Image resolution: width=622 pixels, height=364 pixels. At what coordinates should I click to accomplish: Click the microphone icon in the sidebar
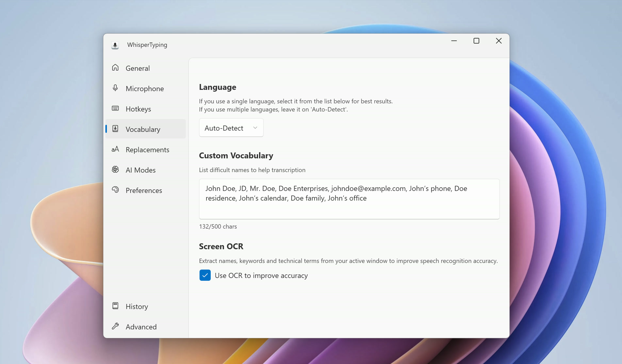115,88
